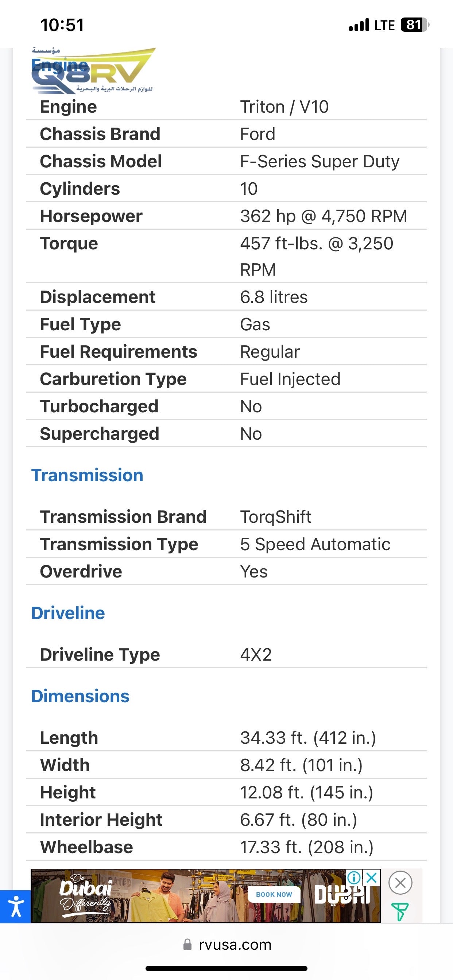Tap the battery indicator in the status bar
Viewport: 453px width, 980px height.
click(x=414, y=25)
